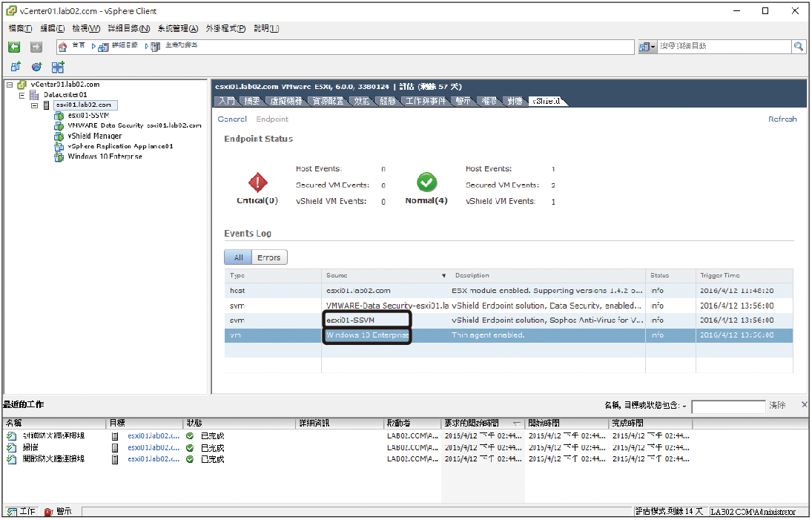Sort events by the Source column arrow
812x520 pixels.
pos(443,275)
